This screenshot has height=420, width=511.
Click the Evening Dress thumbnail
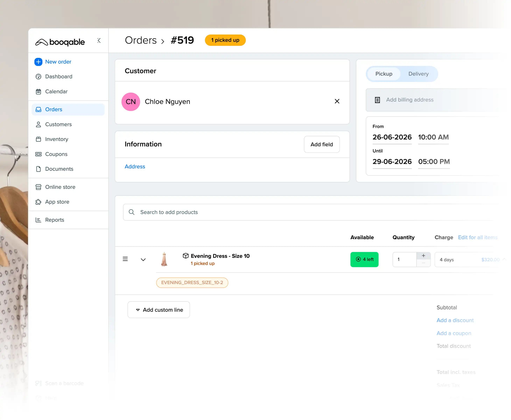coord(164,259)
